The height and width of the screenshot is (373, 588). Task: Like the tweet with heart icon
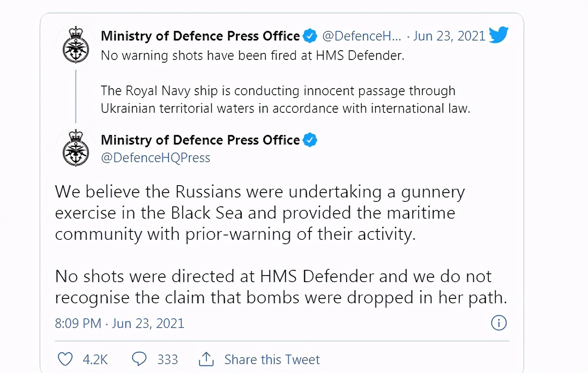tap(65, 359)
